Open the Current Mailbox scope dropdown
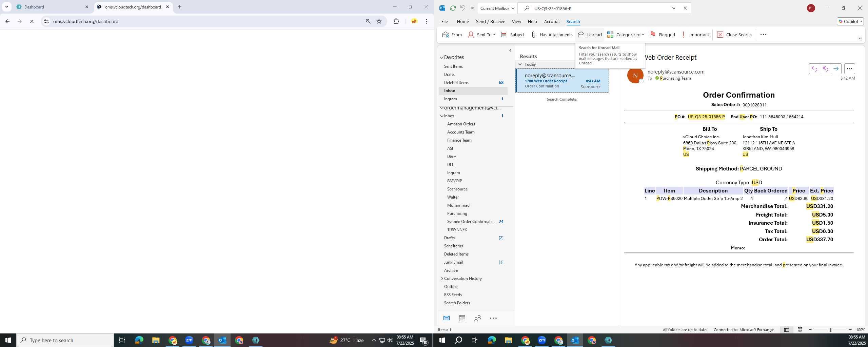Screen dimensions: 868x347 coord(497,8)
